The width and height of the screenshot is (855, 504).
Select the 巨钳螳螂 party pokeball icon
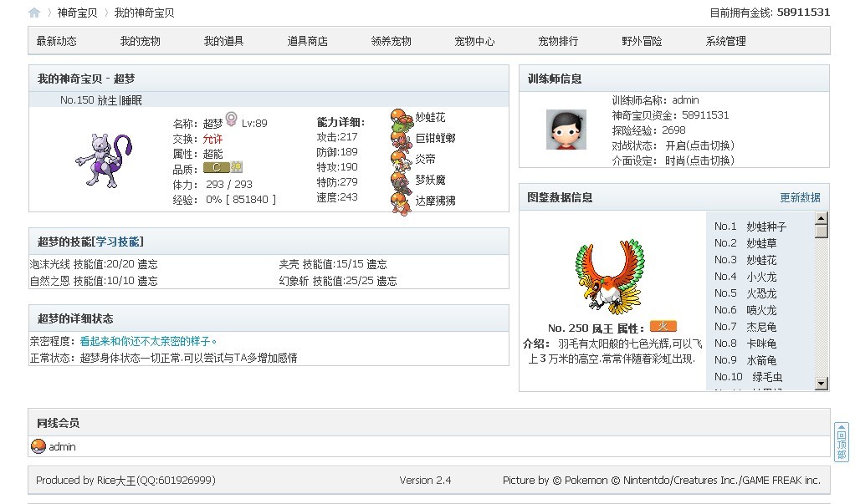[402, 140]
